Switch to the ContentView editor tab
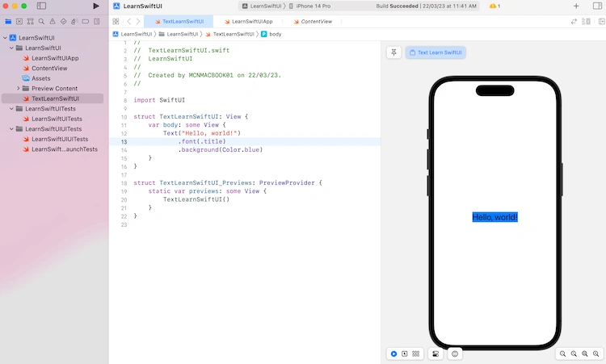This screenshot has width=606, height=364. (312, 22)
